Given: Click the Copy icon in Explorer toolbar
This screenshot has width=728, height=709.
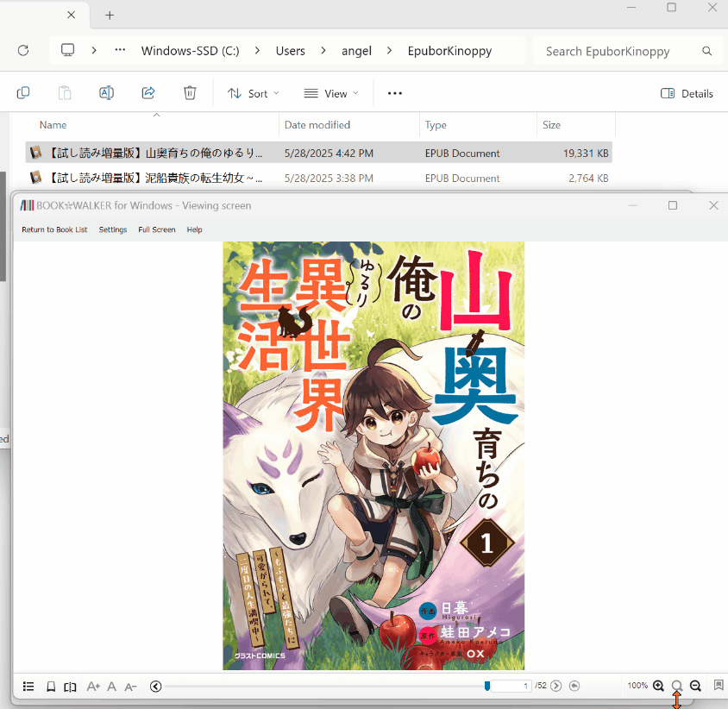Looking at the screenshot, I should 23,93.
